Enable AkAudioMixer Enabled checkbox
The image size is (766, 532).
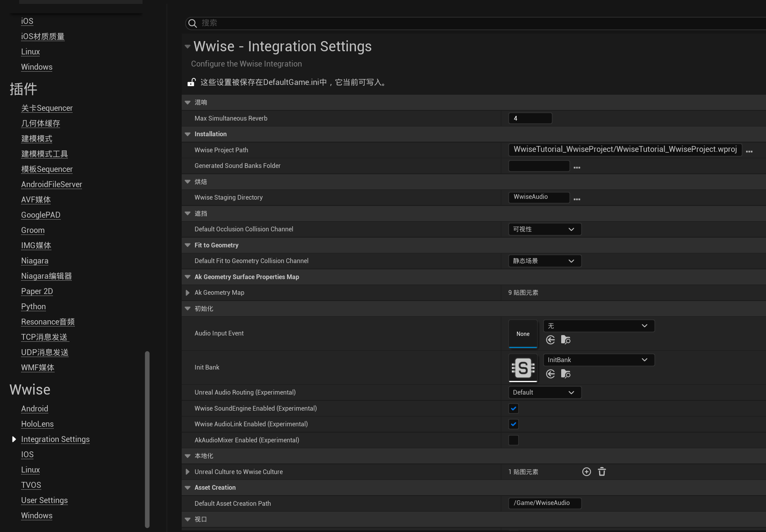pos(513,440)
